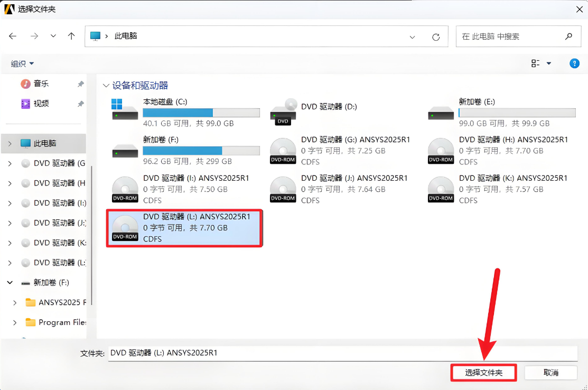The image size is (588, 390).
Task: Expand DVD 驱动器 (L:) in sidebar
Action: (x=10, y=263)
